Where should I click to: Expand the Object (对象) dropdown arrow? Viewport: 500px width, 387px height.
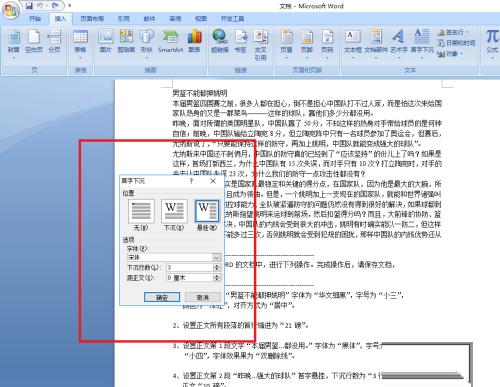point(462,53)
